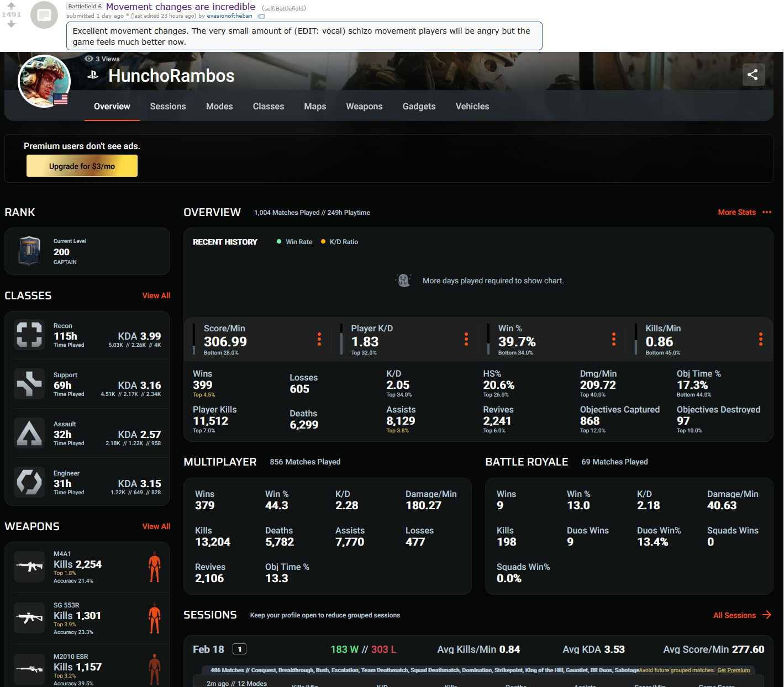Select the Classes tab
This screenshot has height=687, width=784.
[x=269, y=107]
